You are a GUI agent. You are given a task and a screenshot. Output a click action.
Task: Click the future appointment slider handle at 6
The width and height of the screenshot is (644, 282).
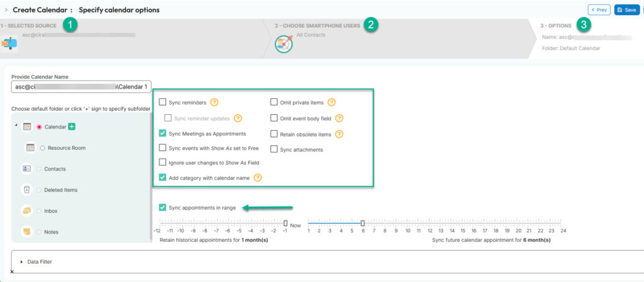coord(362,223)
